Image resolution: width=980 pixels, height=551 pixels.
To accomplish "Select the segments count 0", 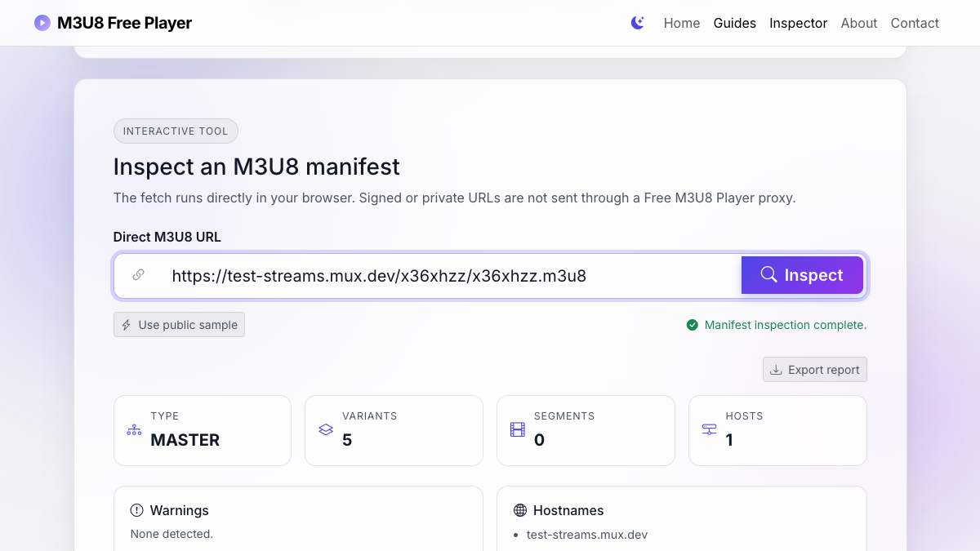I will coord(539,440).
